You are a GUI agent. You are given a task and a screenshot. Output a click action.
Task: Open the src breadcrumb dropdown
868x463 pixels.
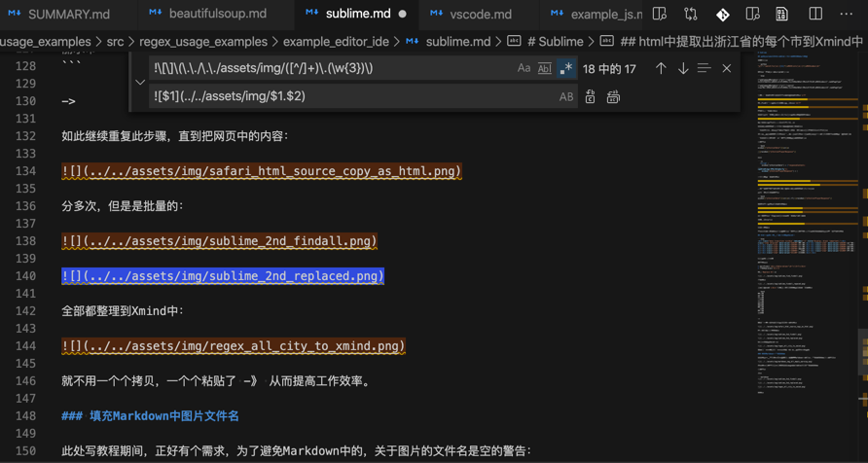pos(116,41)
